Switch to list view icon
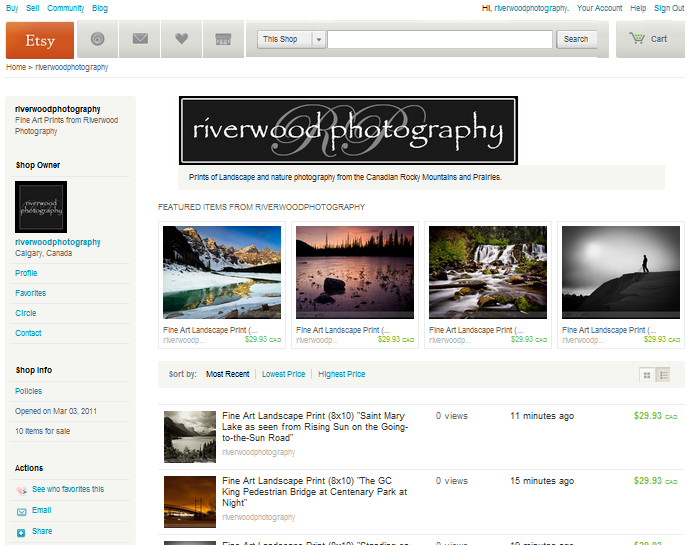The width and height of the screenshot is (687, 545). click(663, 375)
